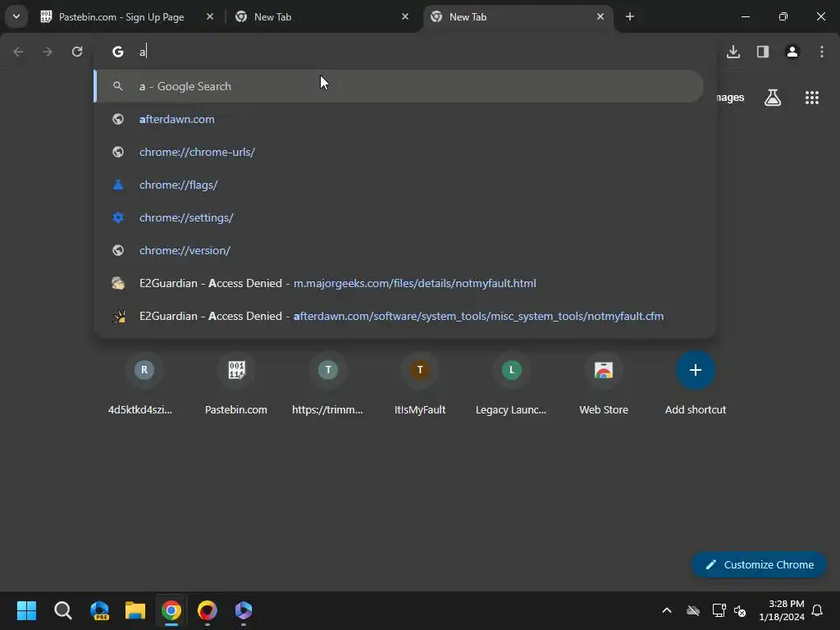The height and width of the screenshot is (630, 840).
Task: Open the afterdawn.com notmyfault.cfm suggestion
Action: click(399, 316)
